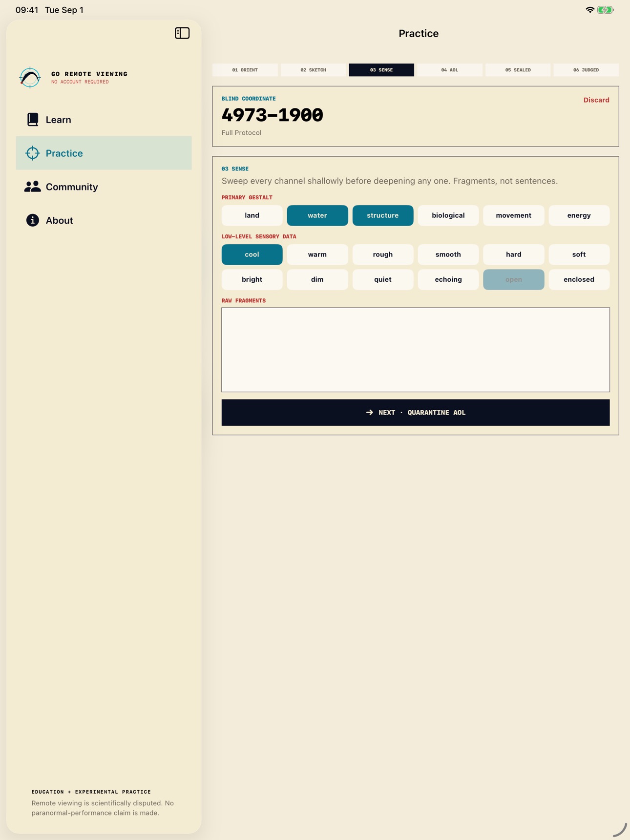Open the Learn section

pyautogui.click(x=104, y=120)
